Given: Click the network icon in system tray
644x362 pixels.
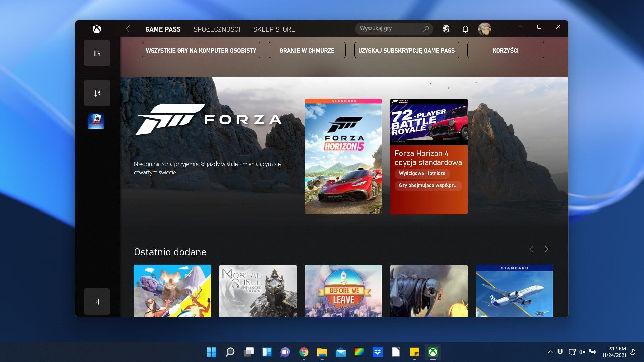Looking at the screenshot, I should click(572, 352).
